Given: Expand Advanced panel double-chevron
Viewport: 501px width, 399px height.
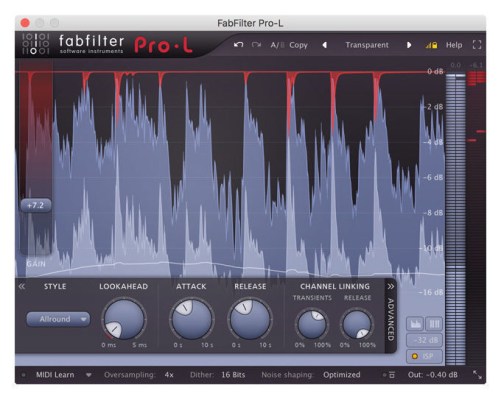Looking at the screenshot, I should (x=391, y=286).
